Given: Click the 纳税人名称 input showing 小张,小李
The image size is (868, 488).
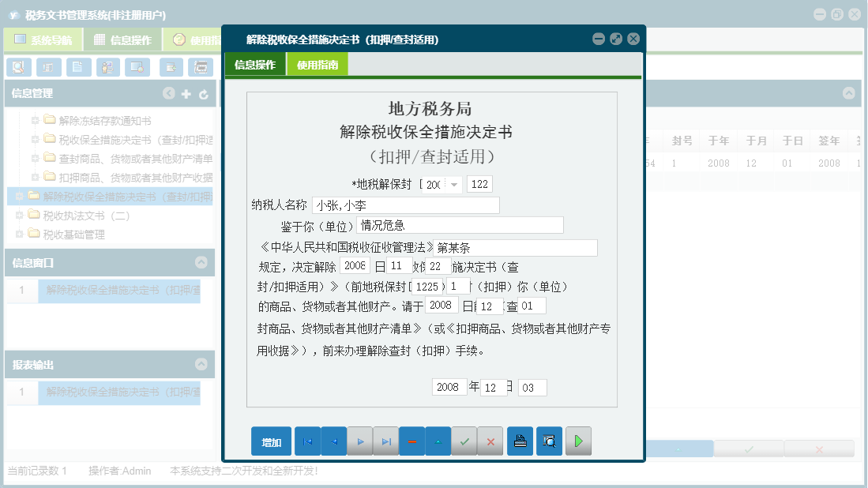Looking at the screenshot, I should [x=404, y=205].
